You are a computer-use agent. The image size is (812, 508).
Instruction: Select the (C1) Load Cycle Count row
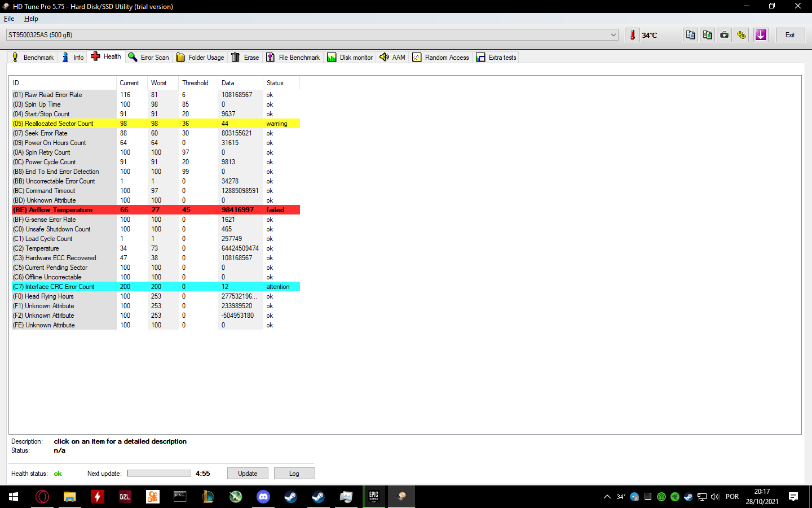click(x=156, y=239)
